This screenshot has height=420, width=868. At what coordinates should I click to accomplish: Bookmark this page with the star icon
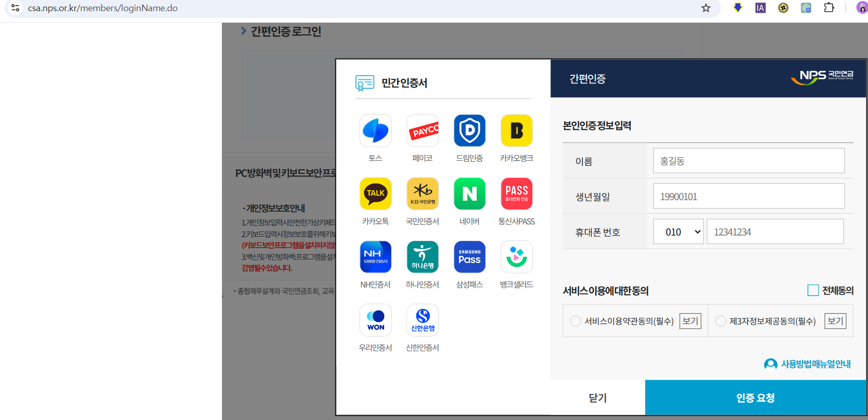click(x=706, y=8)
